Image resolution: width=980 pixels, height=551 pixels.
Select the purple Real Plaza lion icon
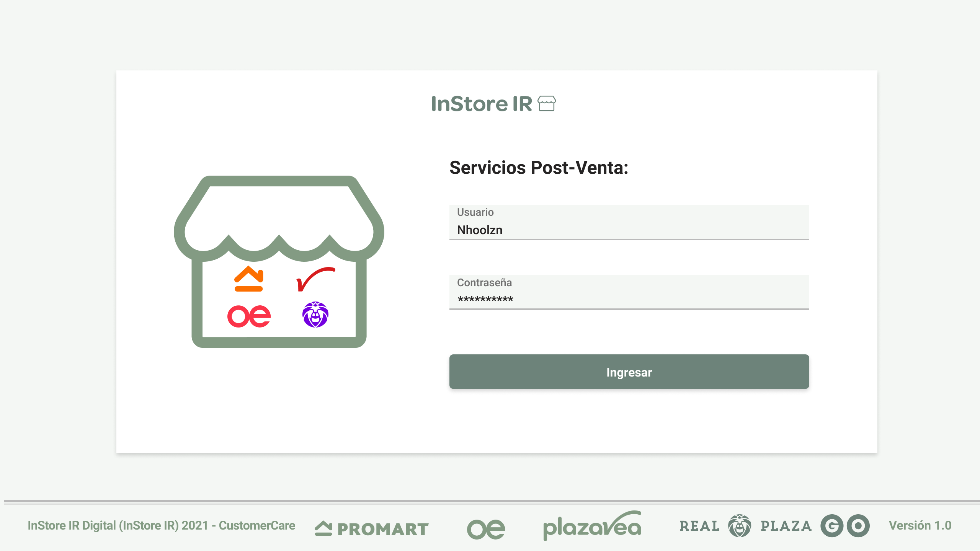point(315,316)
